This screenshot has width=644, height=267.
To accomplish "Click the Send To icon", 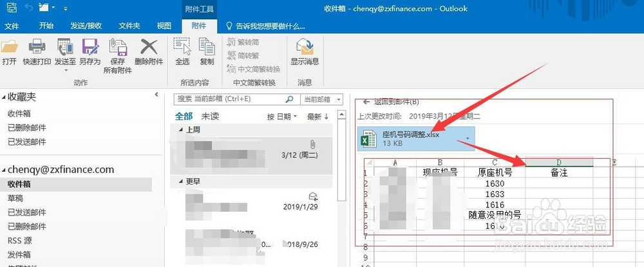I will tap(65, 46).
